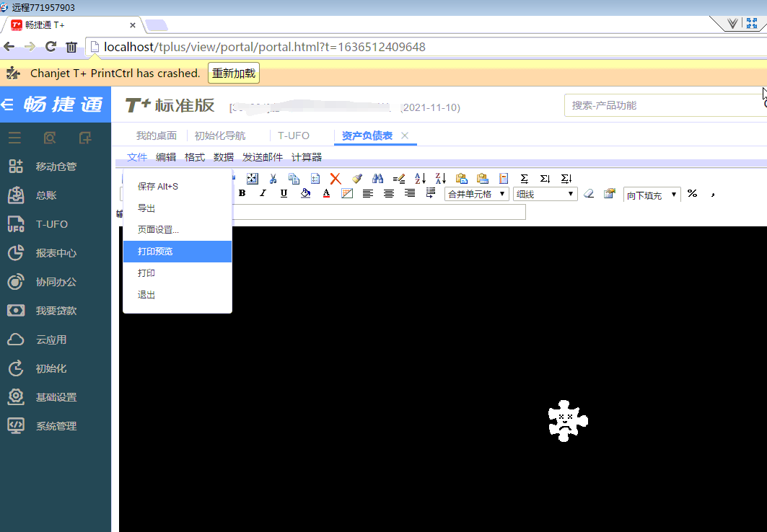Switch to the 我的桌面 tab
Viewport: 767px width, 532px height.
click(156, 136)
